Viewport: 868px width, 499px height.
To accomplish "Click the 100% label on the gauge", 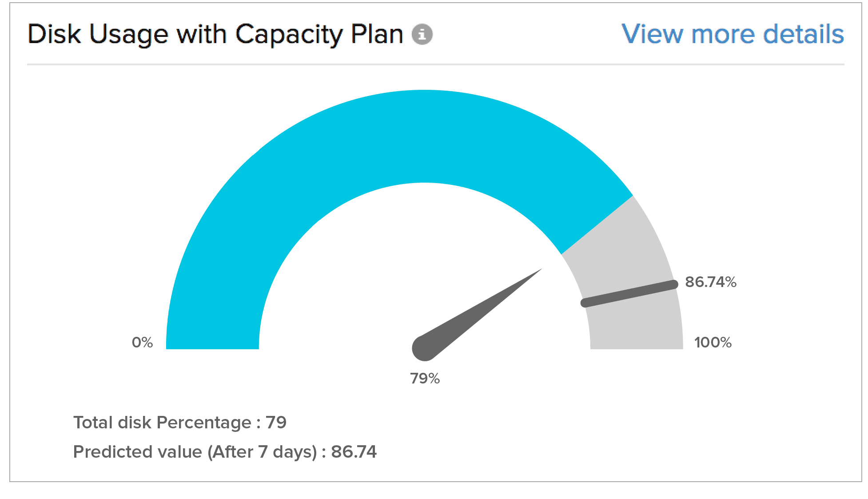I will point(713,342).
